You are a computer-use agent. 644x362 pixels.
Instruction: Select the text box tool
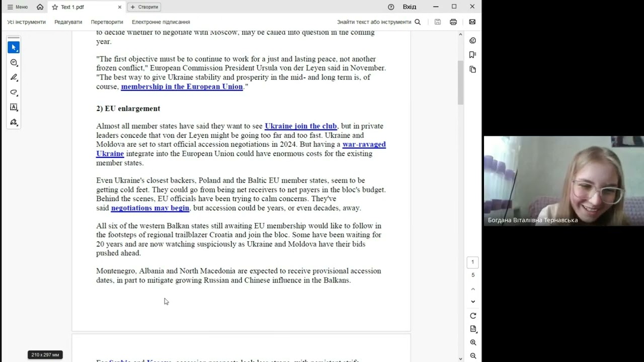tap(14, 107)
